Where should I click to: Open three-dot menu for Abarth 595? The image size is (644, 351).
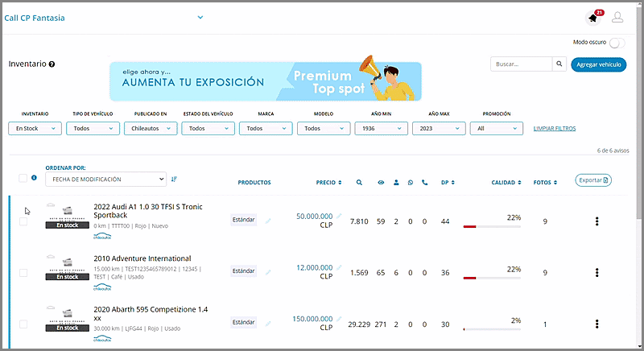click(597, 324)
